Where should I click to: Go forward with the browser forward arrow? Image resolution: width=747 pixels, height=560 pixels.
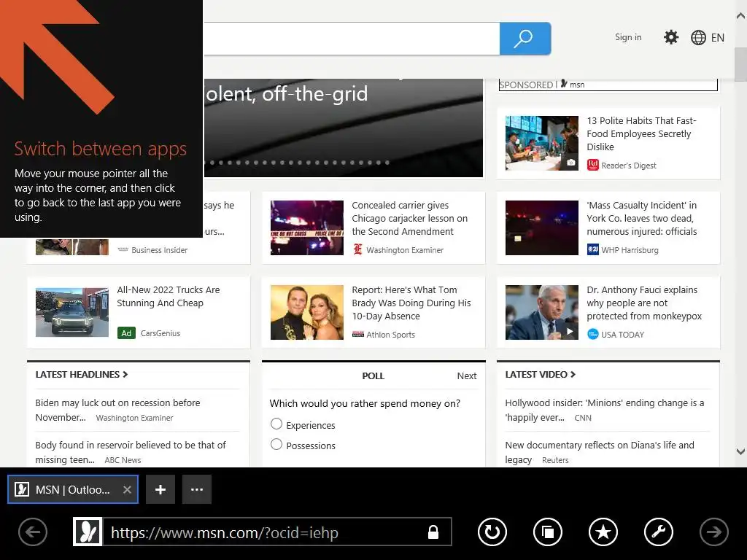[x=713, y=532]
